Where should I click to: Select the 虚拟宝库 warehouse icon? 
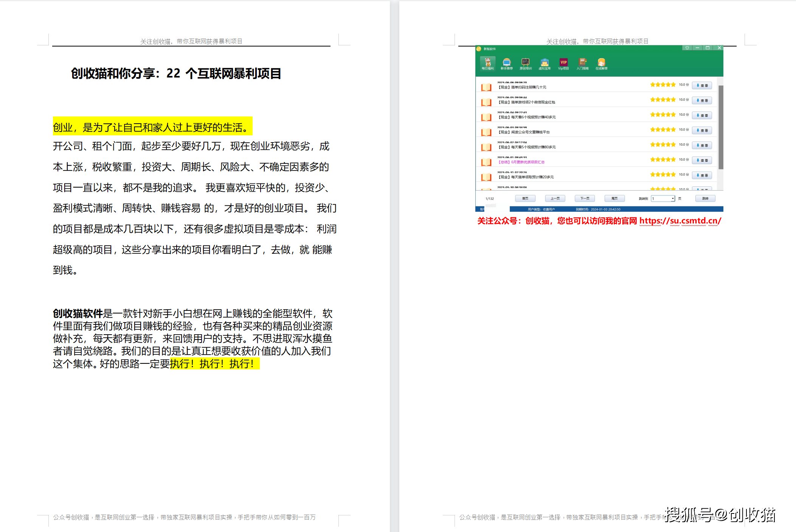545,63
